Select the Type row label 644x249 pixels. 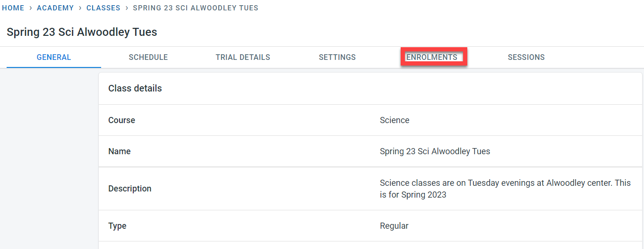[117, 226]
